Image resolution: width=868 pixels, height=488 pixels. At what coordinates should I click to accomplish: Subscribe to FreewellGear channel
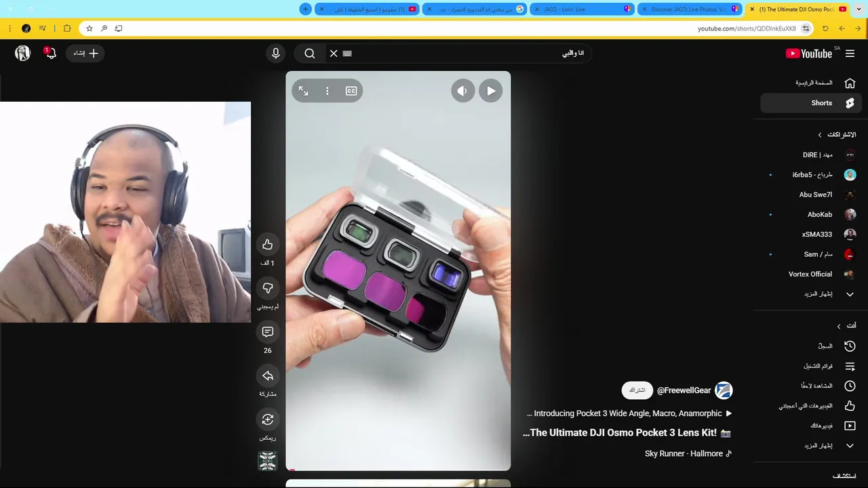[x=637, y=390]
